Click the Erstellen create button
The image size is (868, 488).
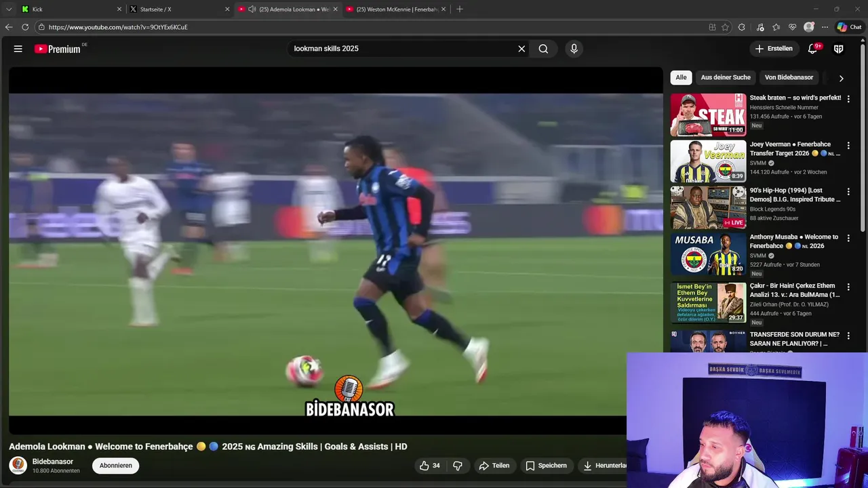[774, 49]
